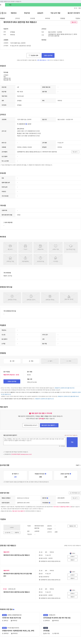Viewport: 81px width, 644px height.
Task: Click the top 고용24 입사지원 button
Action: coord(48,56)
